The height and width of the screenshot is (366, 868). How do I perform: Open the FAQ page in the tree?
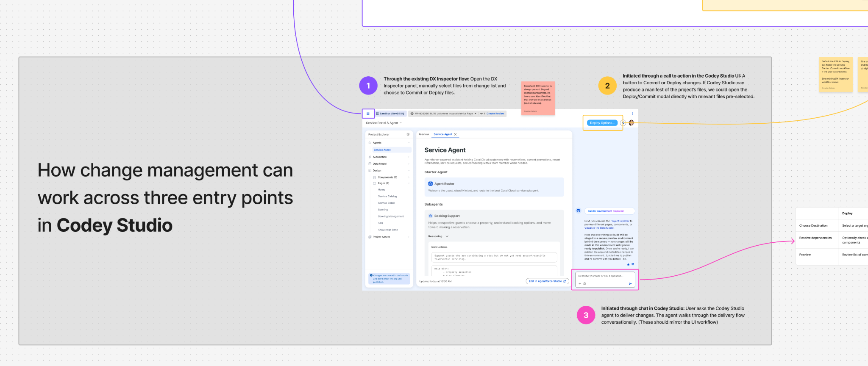point(380,223)
